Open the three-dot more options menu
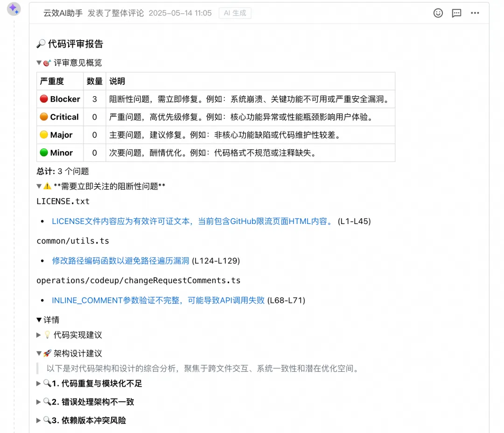Screen dimensions: 504x433 pyautogui.click(x=475, y=13)
